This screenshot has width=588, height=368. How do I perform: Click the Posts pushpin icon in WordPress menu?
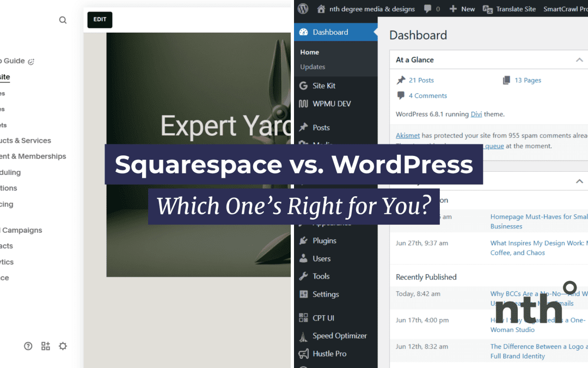[x=303, y=127]
